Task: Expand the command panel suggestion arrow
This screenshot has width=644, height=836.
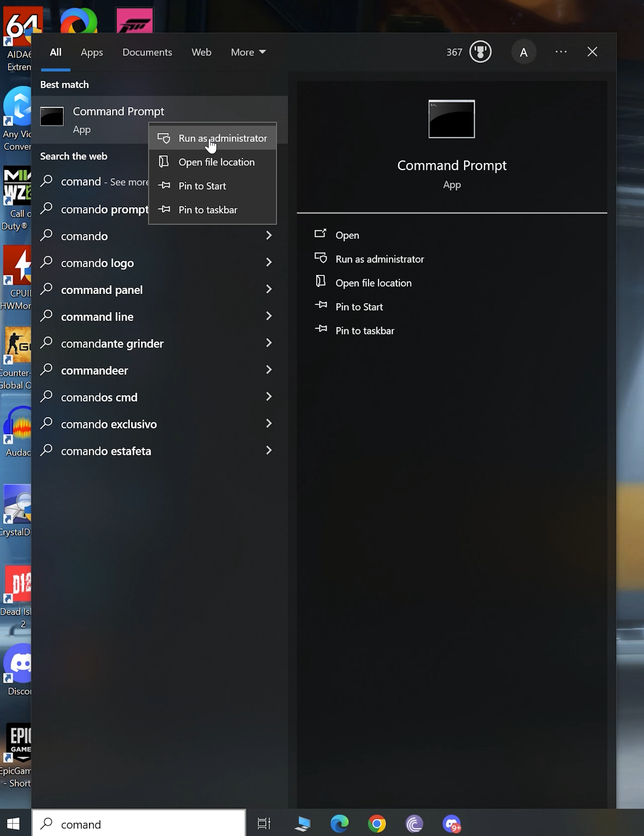Action: click(x=268, y=289)
